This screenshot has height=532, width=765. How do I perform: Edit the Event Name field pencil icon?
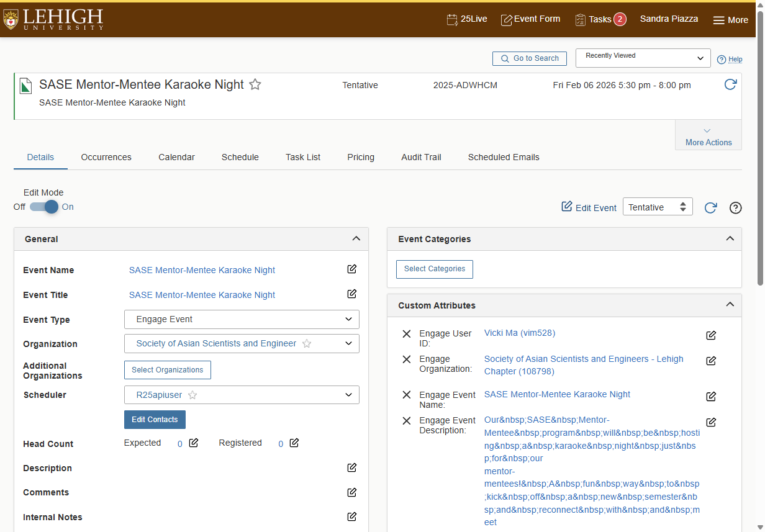click(352, 269)
